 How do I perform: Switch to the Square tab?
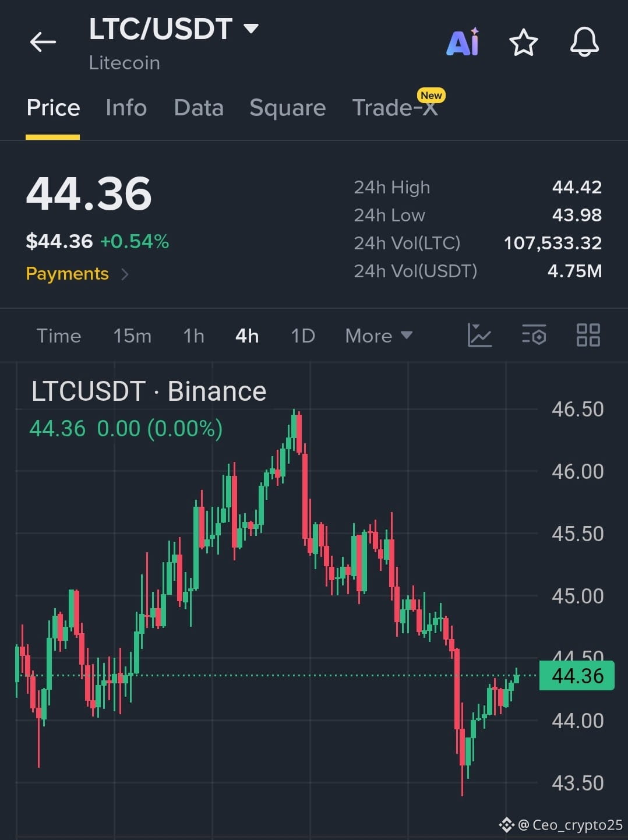[x=287, y=108]
